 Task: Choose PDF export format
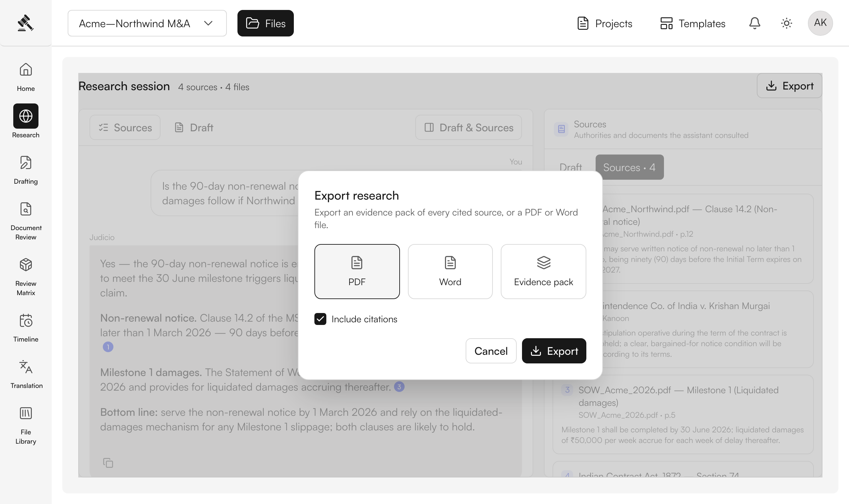(x=357, y=271)
